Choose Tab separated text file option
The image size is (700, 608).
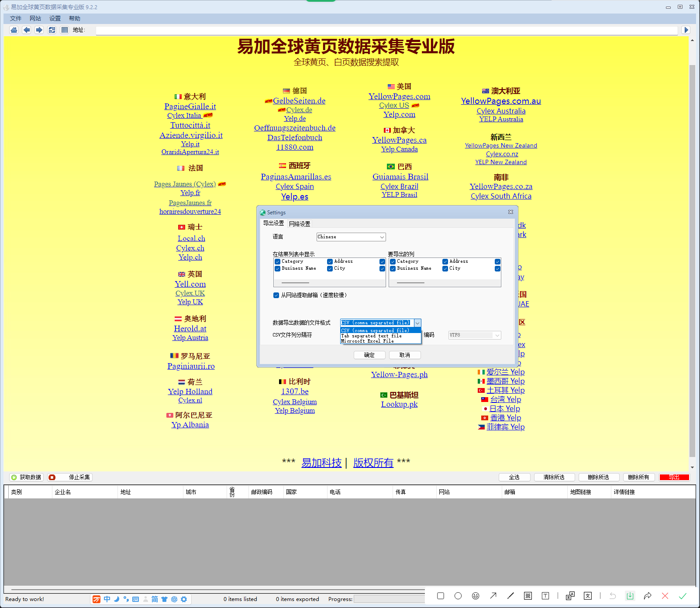tap(380, 336)
